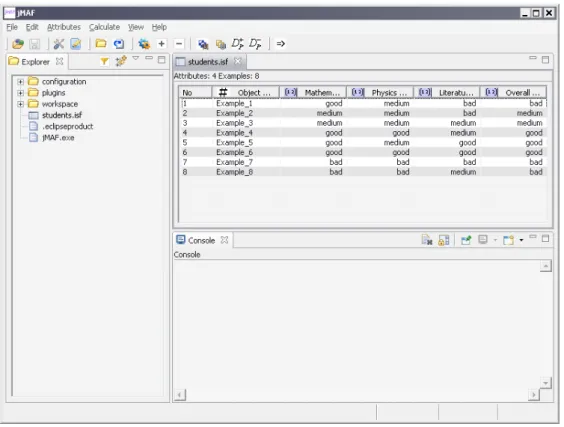Click the Explorer sparkle wand icon
This screenshot has width=564, height=427.
(121, 61)
